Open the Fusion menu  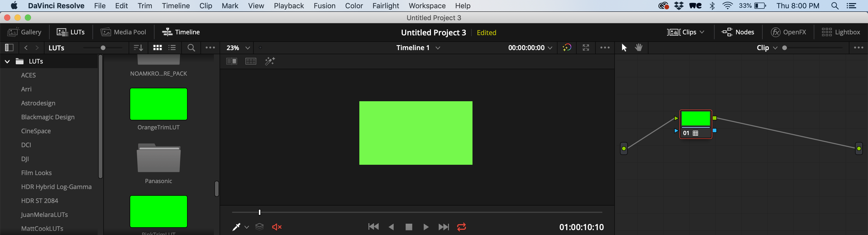click(x=324, y=6)
